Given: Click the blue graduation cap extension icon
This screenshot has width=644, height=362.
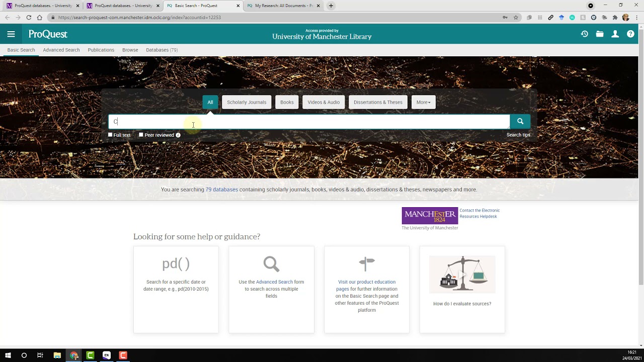Looking at the screenshot, I should coord(561,17).
